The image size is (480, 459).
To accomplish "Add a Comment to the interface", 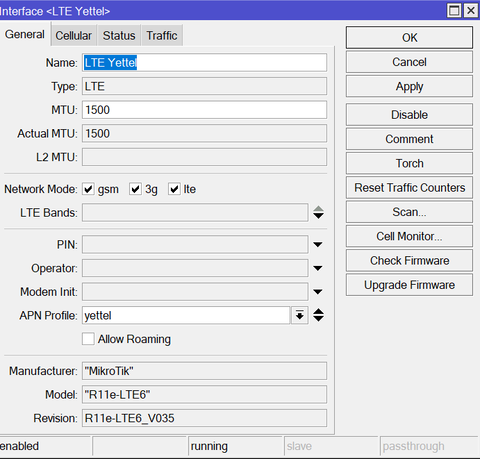I will (x=409, y=139).
